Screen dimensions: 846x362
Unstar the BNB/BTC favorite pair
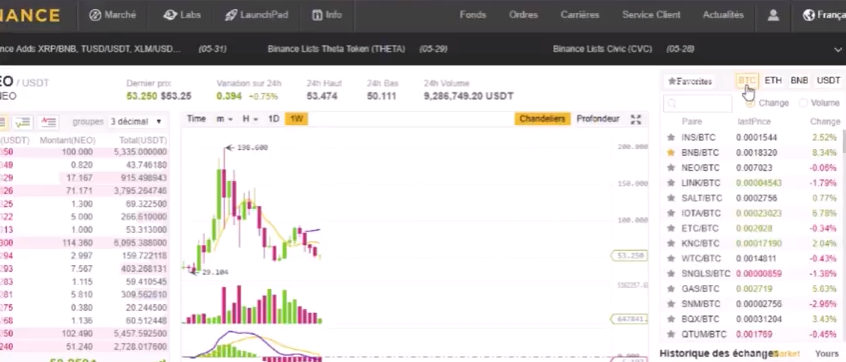tap(671, 153)
